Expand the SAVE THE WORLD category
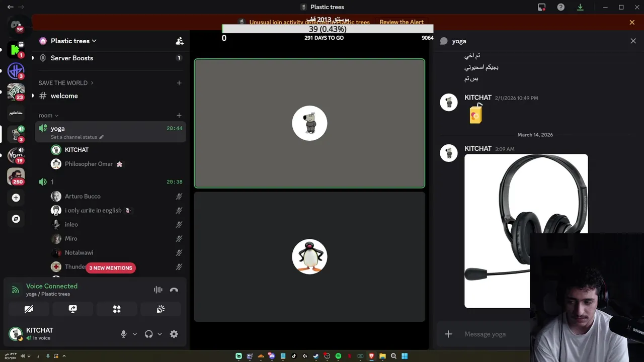The width and height of the screenshot is (644, 362). (66, 83)
